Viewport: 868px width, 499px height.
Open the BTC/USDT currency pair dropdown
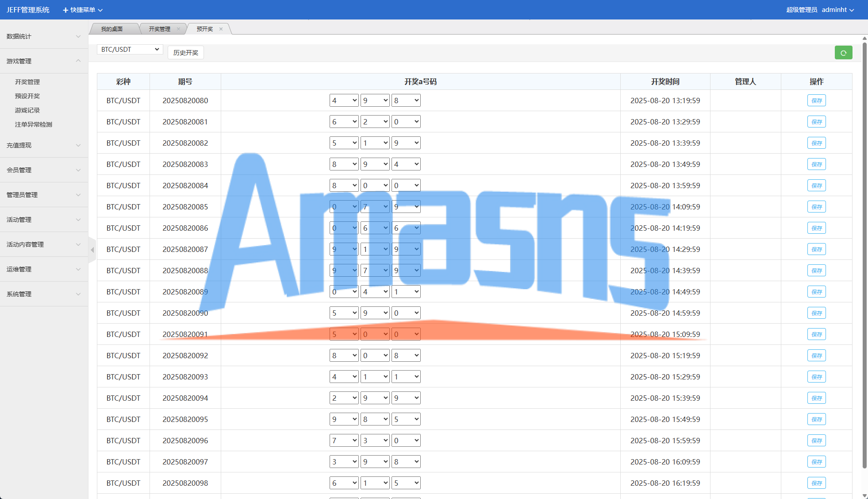(130, 50)
